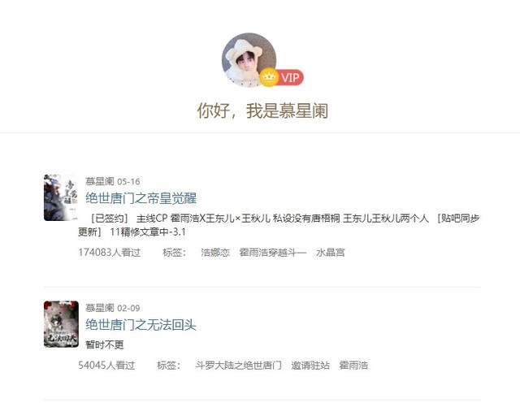The width and height of the screenshot is (520, 420).
Task: Select the 邀请驻站 tag
Action: click(310, 366)
